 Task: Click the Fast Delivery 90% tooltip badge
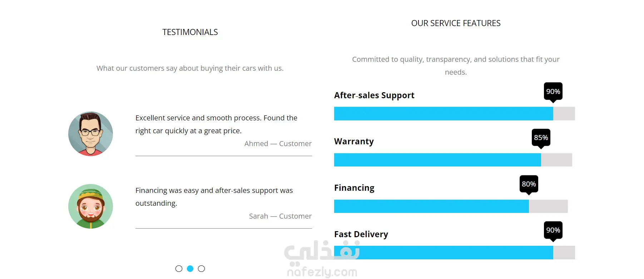pos(553,230)
